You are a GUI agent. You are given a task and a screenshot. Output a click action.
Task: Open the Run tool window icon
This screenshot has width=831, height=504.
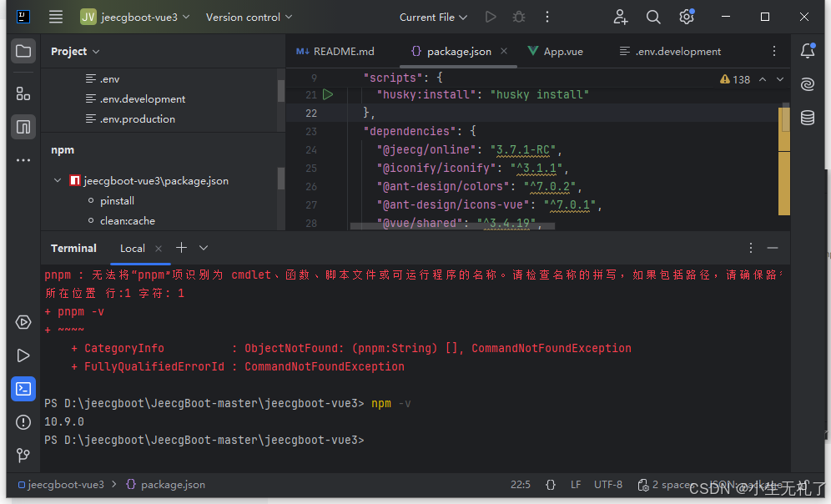pos(23,355)
